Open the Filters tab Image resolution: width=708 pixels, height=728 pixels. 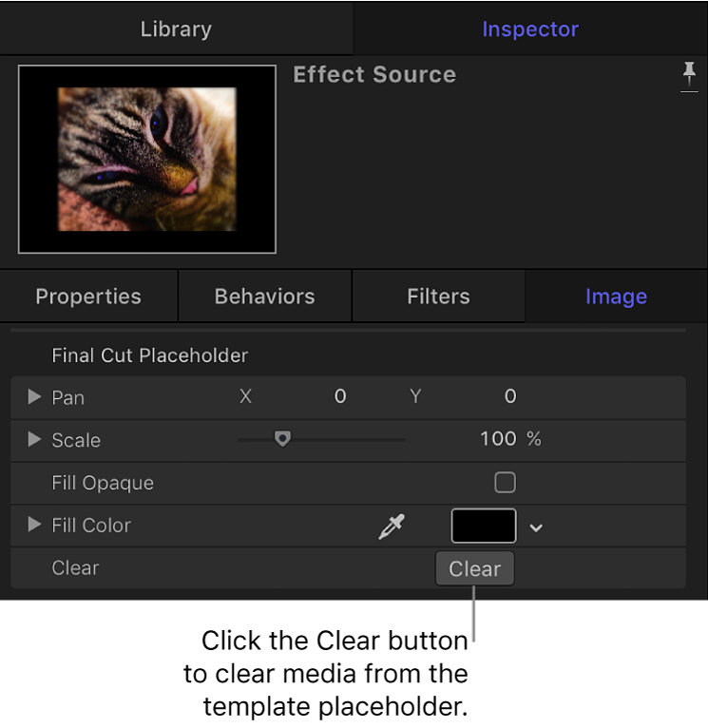[438, 297]
